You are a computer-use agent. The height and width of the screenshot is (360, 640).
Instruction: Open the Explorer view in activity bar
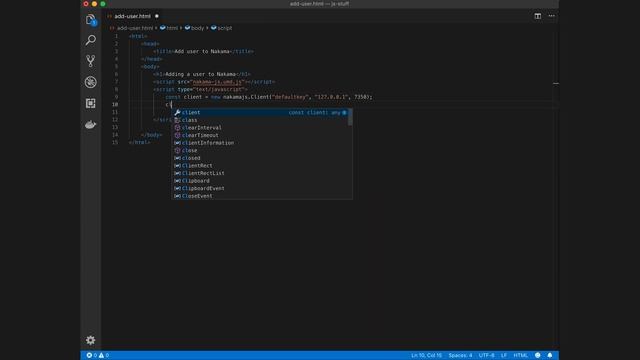[91, 20]
